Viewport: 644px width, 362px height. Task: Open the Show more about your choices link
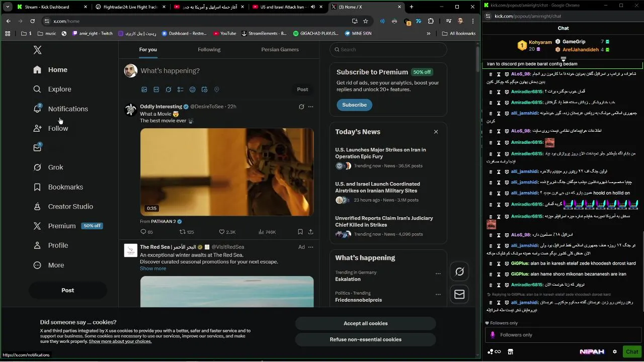(x=120, y=341)
